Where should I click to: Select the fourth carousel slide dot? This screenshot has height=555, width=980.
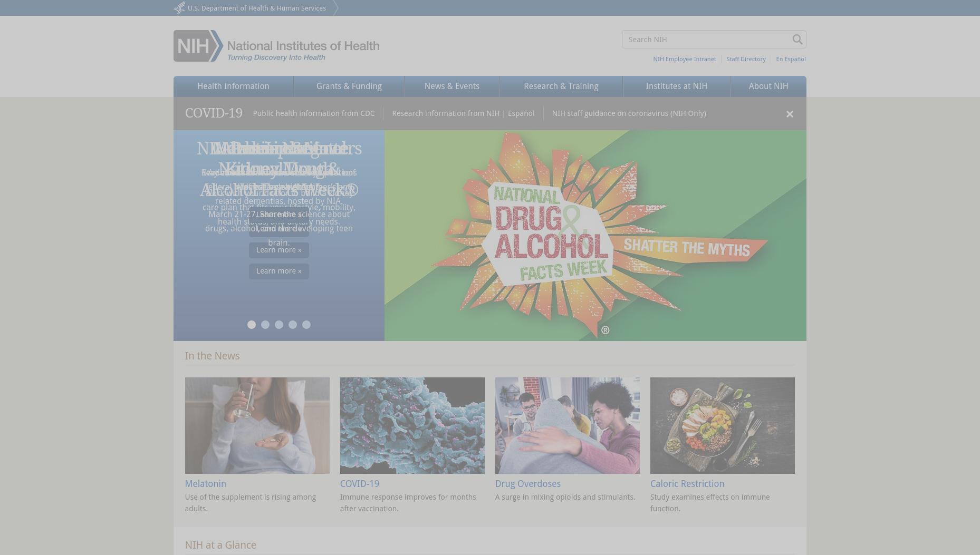click(x=293, y=325)
